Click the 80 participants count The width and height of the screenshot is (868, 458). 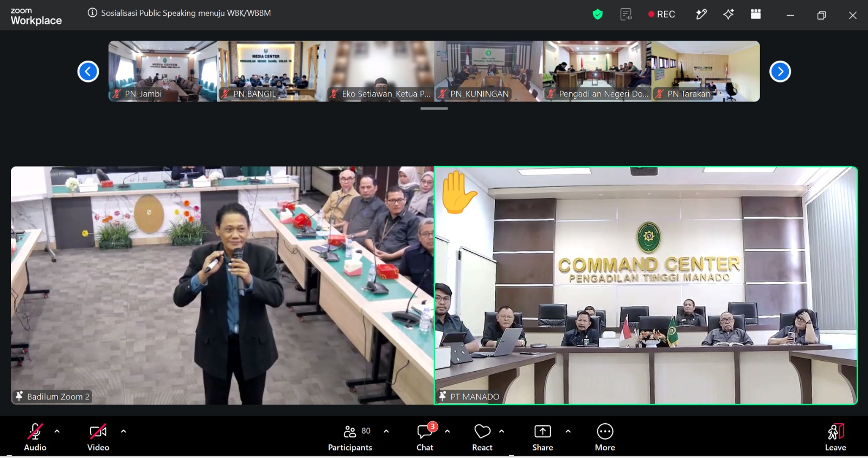click(366, 431)
